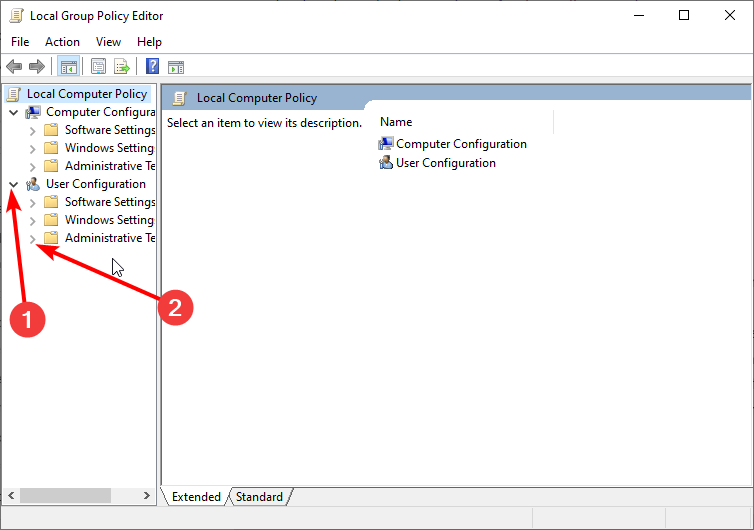
Task: Collapse the Computer Configuration tree node
Action: [13, 113]
